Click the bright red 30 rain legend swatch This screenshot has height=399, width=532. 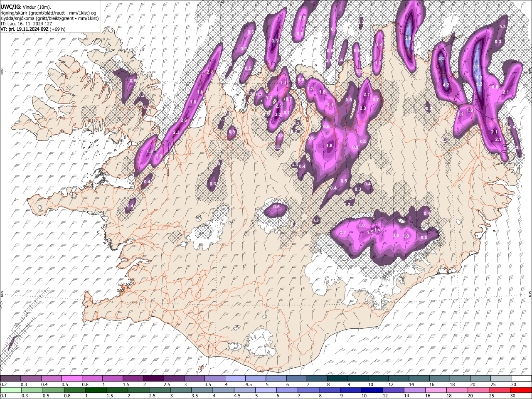[x=521, y=390]
